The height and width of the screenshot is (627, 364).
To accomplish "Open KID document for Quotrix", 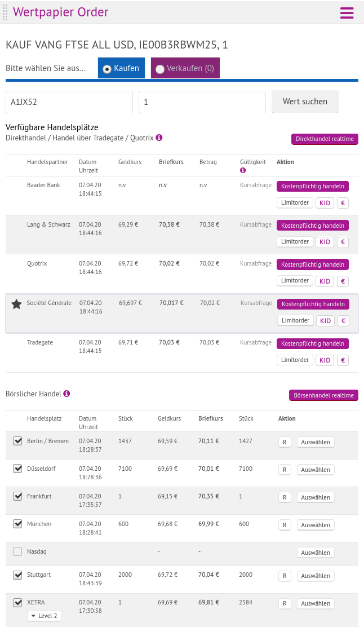I will click(325, 281).
